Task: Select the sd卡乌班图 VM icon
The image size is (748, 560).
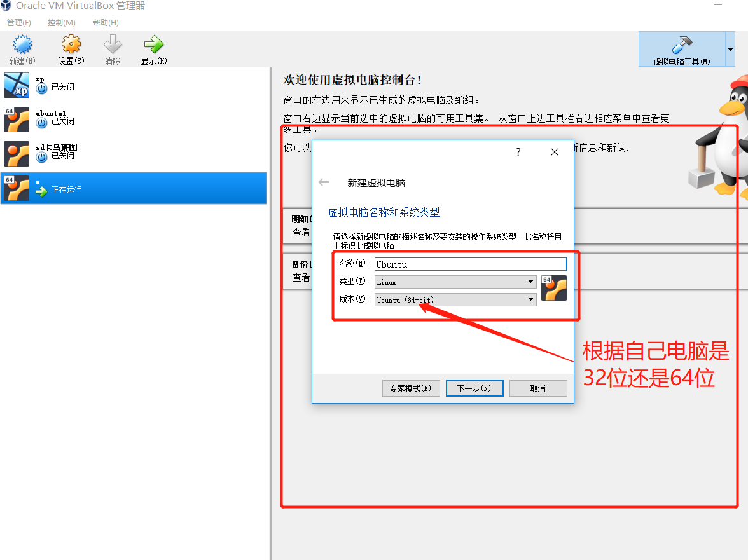Action: pyautogui.click(x=17, y=154)
